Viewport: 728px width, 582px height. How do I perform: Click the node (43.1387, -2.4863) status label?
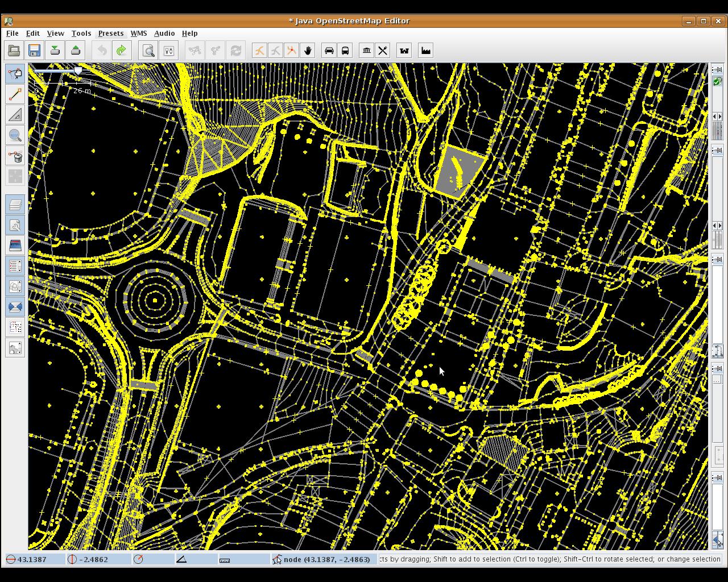point(327,559)
